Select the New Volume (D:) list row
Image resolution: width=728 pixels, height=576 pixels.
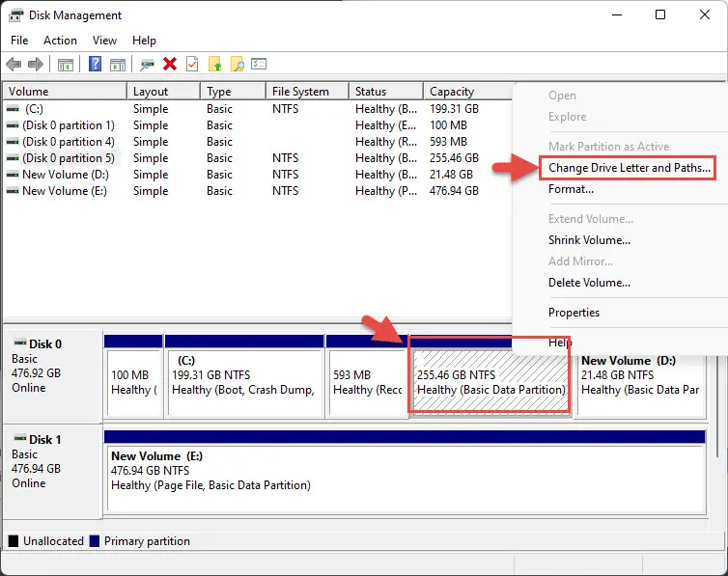click(x=258, y=175)
